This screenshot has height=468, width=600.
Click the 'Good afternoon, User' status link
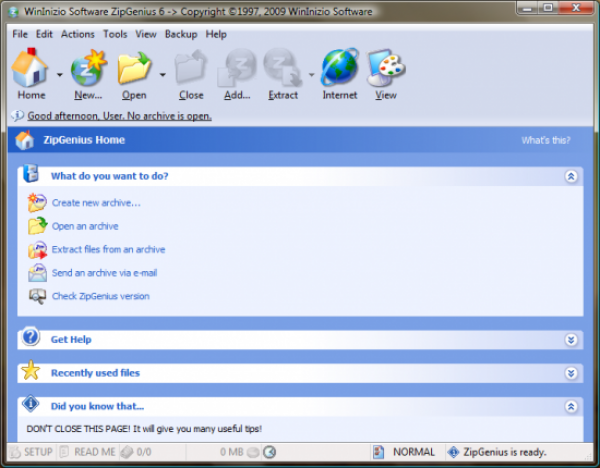pos(119,116)
